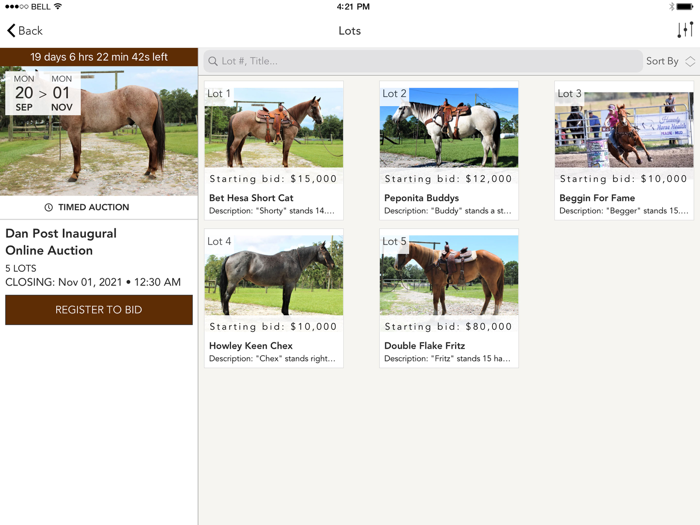Open Lot 5 horse photo
The height and width of the screenshot is (525, 700).
(x=449, y=275)
